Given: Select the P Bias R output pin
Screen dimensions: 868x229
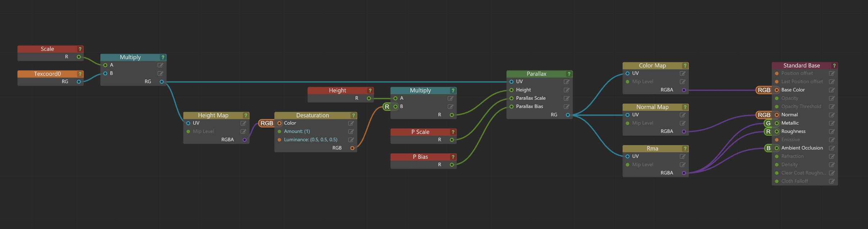Looking at the screenshot, I should (451, 165).
